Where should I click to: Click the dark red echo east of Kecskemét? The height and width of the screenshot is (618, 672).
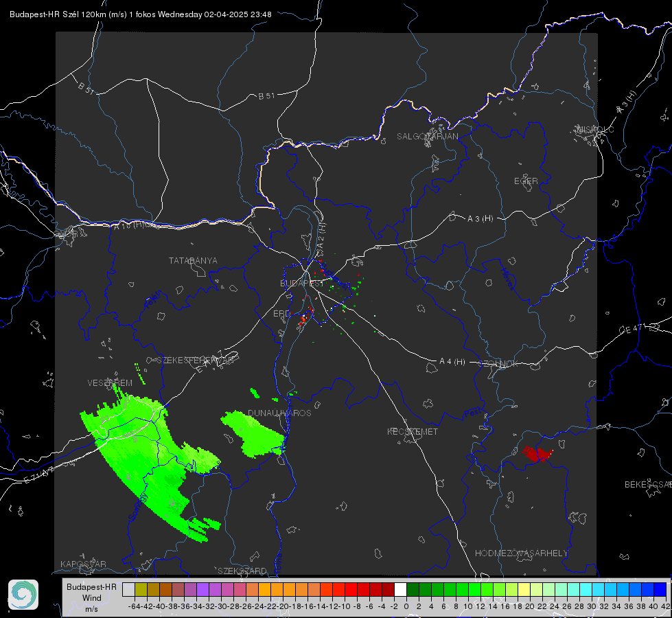537,454
